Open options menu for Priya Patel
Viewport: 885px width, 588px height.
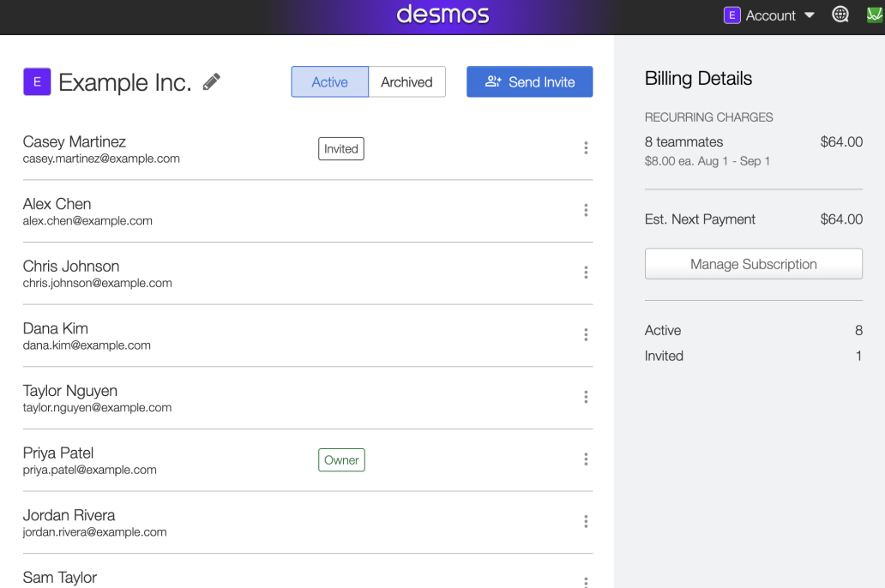pyautogui.click(x=586, y=459)
